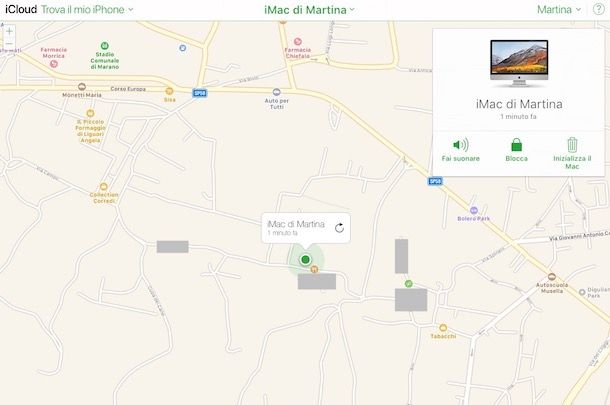This screenshot has height=405, width=610.
Task: Select the Sisa store map pin
Action: (x=169, y=91)
